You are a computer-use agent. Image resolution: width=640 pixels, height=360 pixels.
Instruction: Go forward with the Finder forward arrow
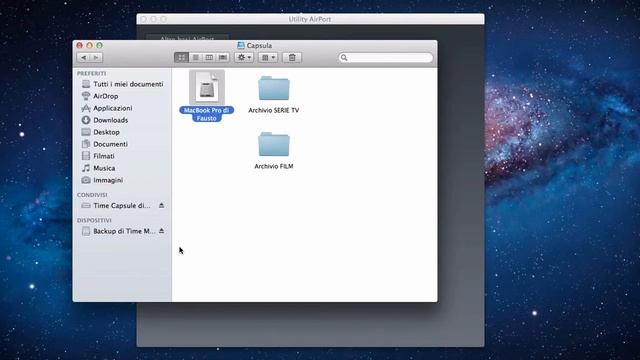[x=96, y=58]
